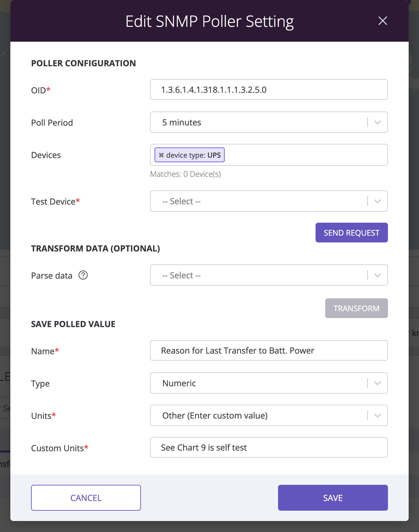Change the Numeric Type selection
Screen dimensions: 419x532
tap(269, 383)
